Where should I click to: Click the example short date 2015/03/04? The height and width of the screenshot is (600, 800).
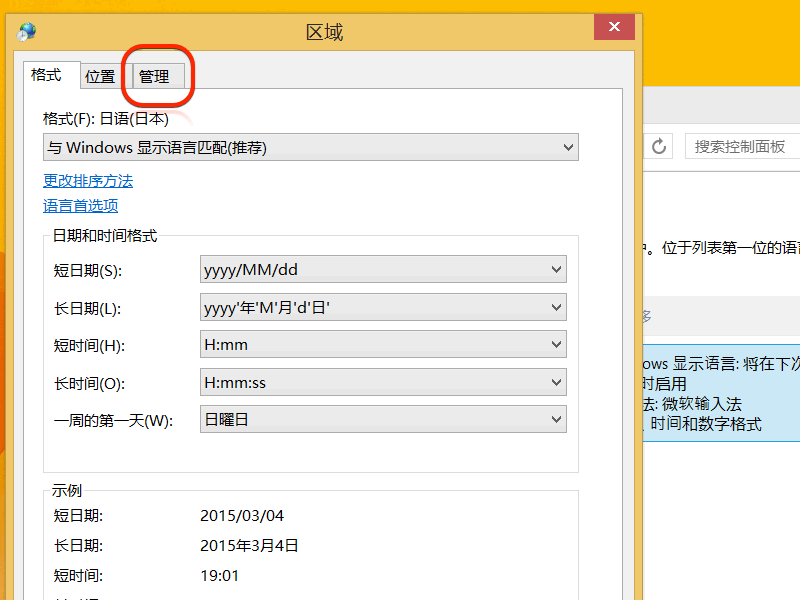pos(242,516)
